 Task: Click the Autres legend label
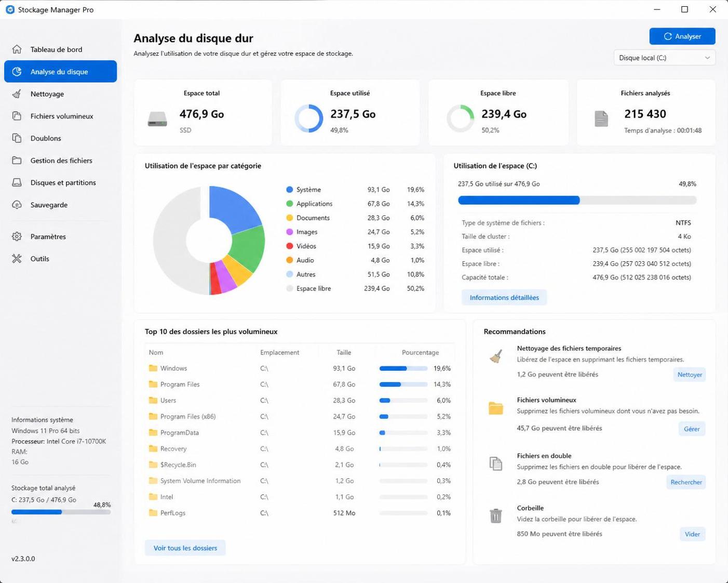tap(306, 274)
